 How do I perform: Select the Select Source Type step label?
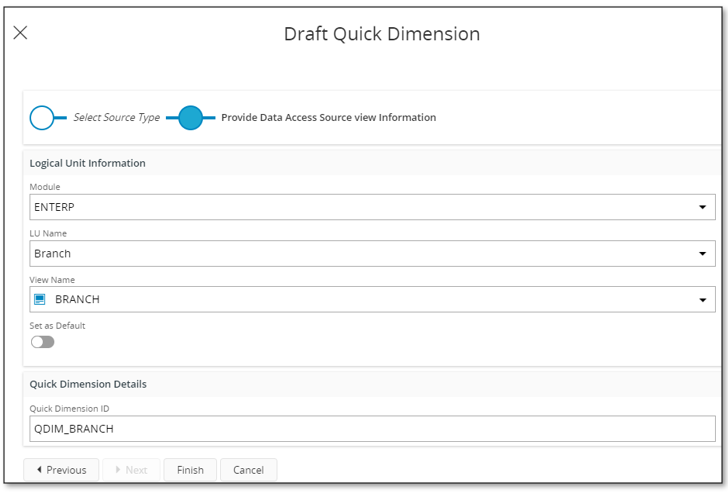(117, 117)
